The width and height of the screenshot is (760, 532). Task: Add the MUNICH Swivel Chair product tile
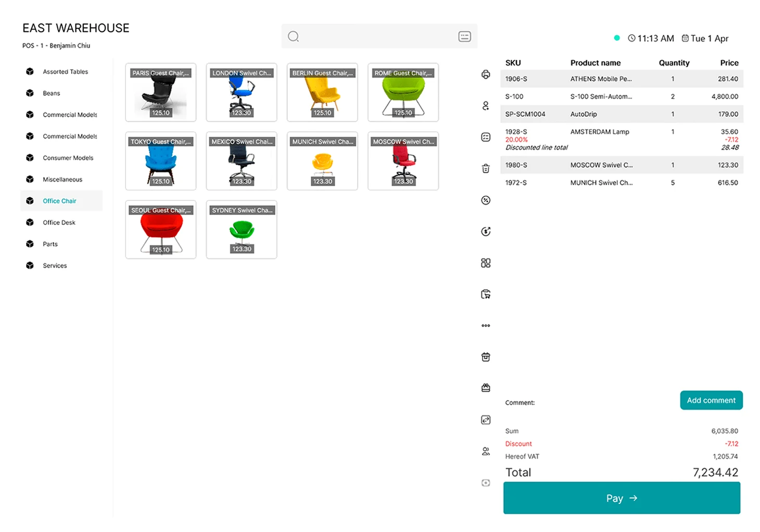click(x=322, y=161)
